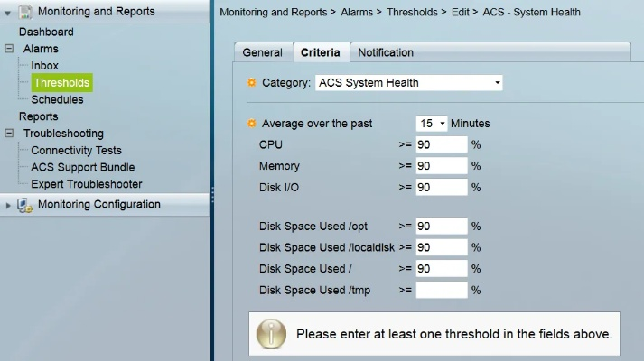This screenshot has height=361, width=644.
Task: Collapse the Monitoring and Reports section arrow
Action: 7,14
